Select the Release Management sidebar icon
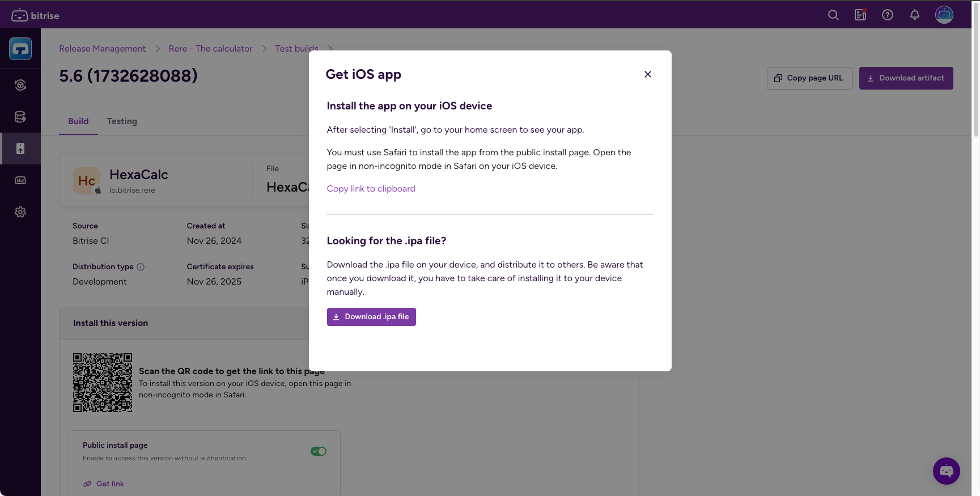The height and width of the screenshot is (496, 980). (x=20, y=149)
